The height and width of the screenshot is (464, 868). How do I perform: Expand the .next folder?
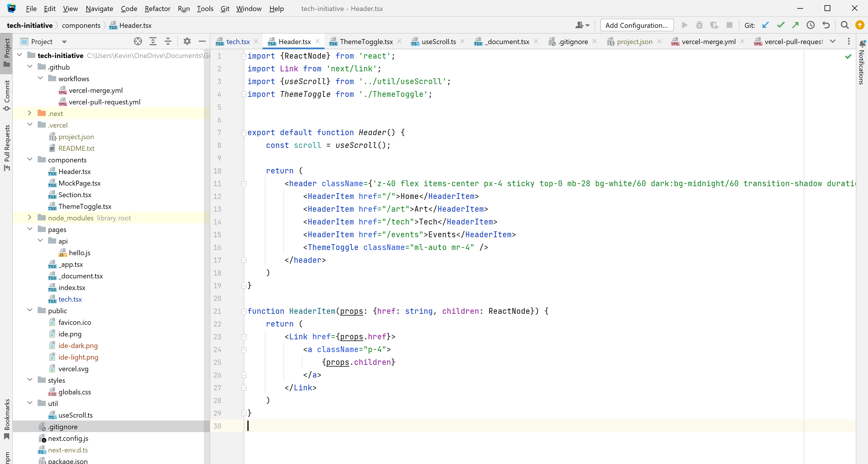(30, 113)
